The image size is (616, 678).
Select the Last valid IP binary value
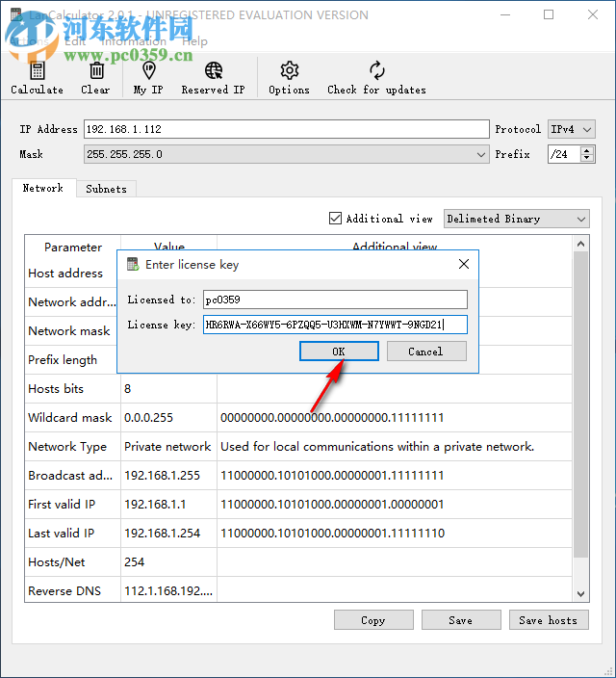[x=332, y=534]
